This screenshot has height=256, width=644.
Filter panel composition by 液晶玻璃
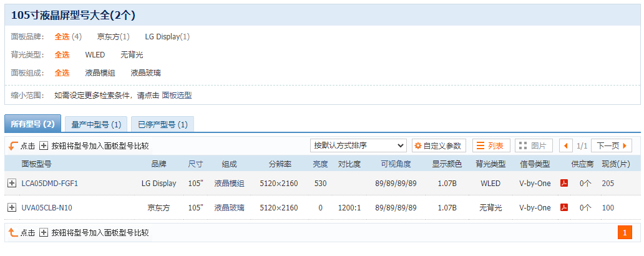pos(145,73)
